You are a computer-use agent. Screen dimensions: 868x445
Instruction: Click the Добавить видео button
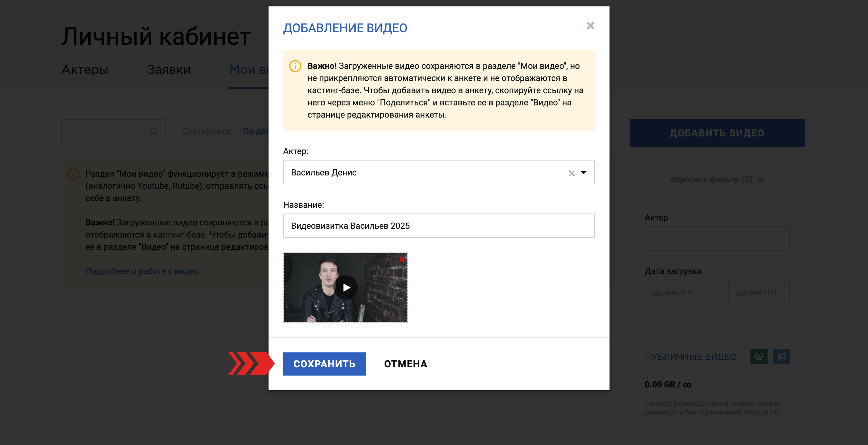717,133
